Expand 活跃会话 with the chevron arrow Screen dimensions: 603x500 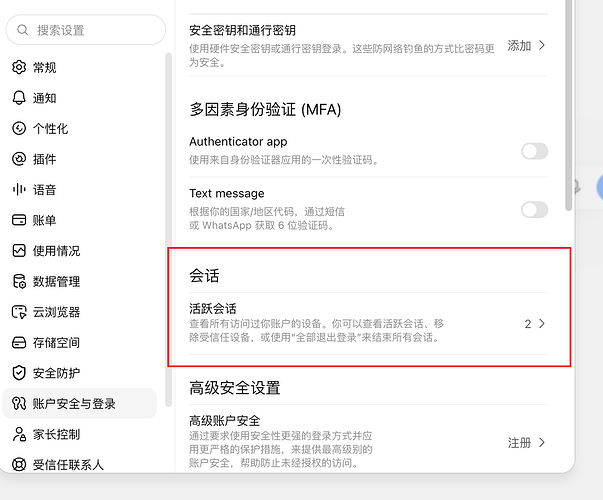tap(542, 323)
